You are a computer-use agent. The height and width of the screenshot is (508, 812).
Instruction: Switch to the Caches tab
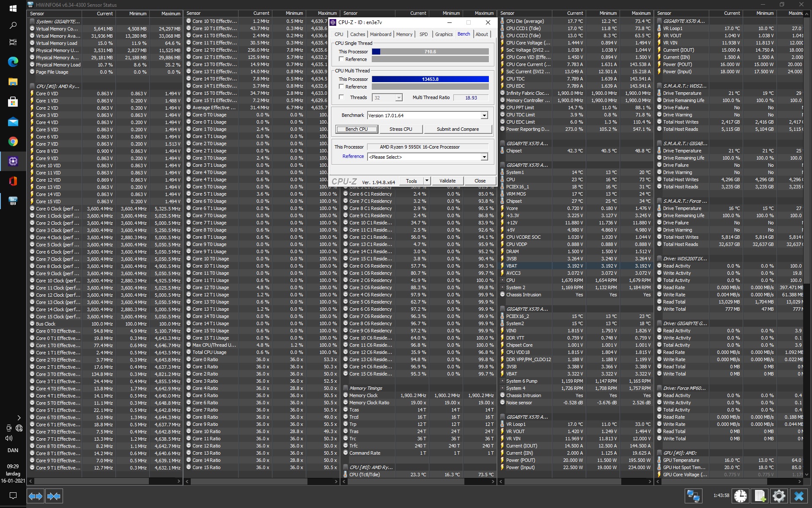pyautogui.click(x=357, y=34)
